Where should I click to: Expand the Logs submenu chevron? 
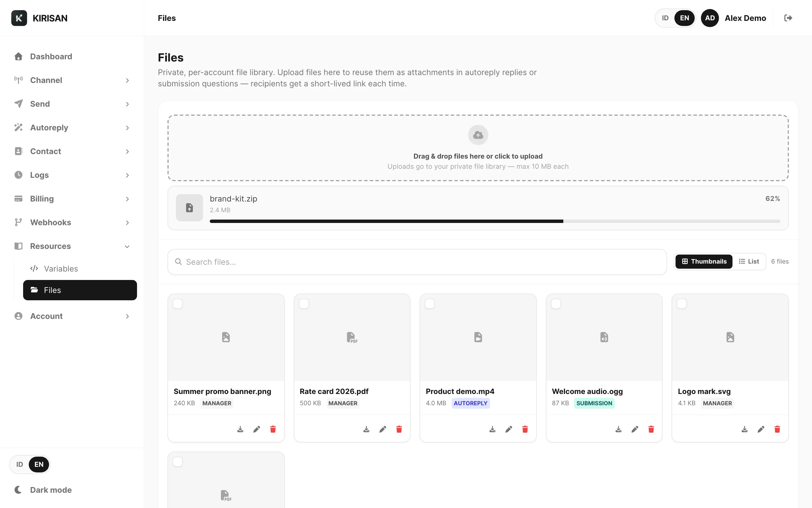pyautogui.click(x=127, y=175)
